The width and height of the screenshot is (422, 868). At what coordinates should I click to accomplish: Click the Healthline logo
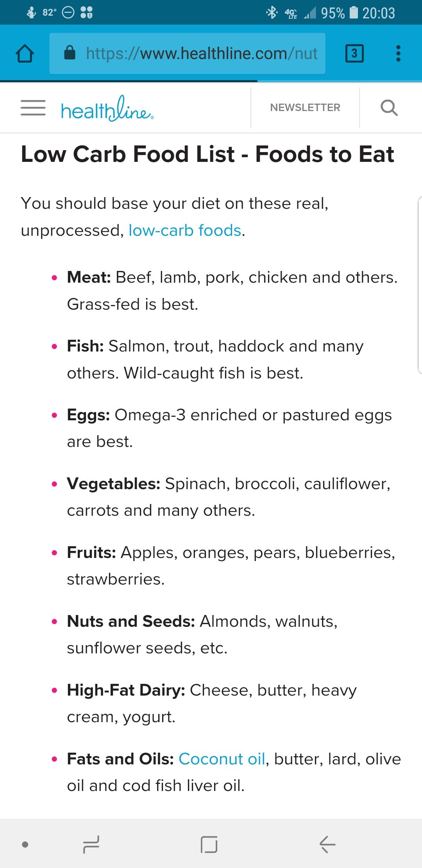(107, 109)
